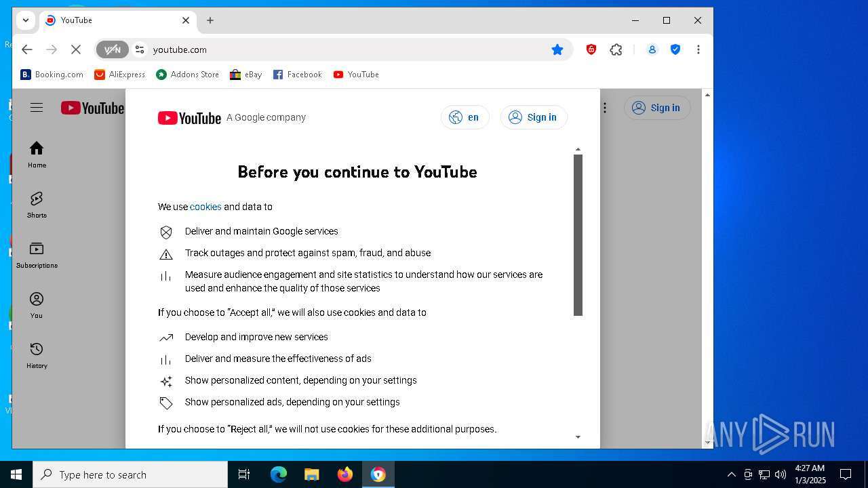The height and width of the screenshot is (488, 868).
Task: Open the You section in sidebar
Action: (x=37, y=305)
